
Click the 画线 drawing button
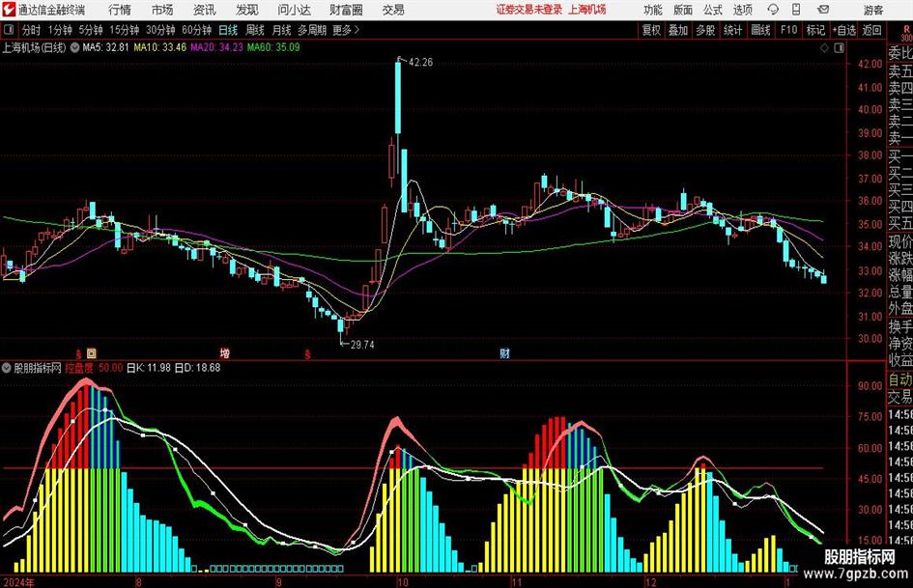click(760, 30)
